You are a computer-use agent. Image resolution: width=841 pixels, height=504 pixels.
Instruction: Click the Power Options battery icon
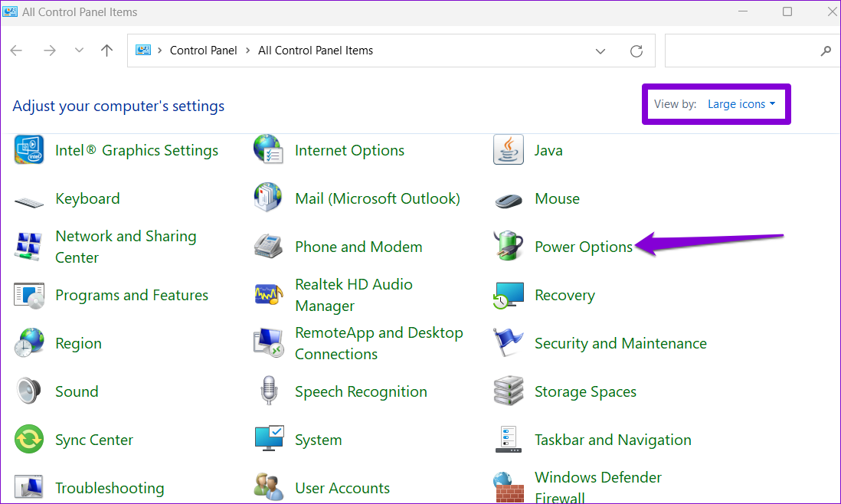click(x=508, y=247)
